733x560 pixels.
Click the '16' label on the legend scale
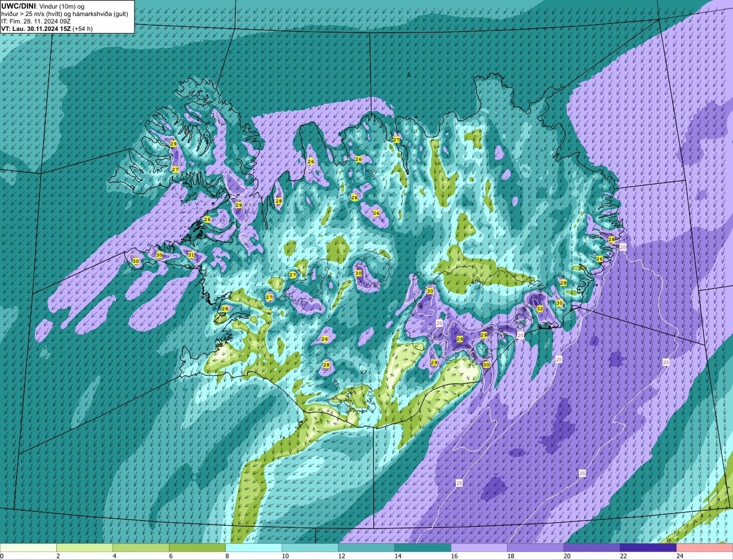(454, 556)
